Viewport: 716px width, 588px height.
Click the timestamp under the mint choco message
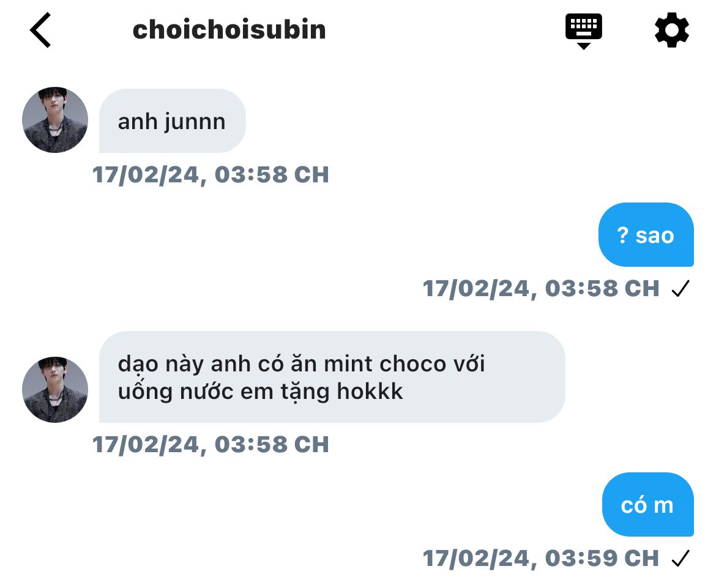click(211, 445)
